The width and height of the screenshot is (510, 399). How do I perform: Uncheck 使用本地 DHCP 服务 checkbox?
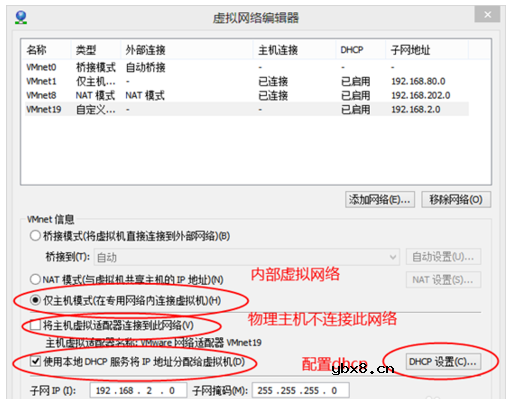point(35,361)
